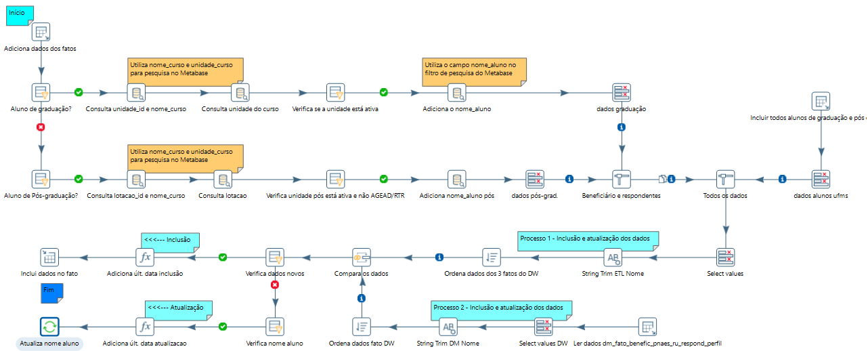Select the 'String Trim ETL Nome' step icon

tap(613, 257)
